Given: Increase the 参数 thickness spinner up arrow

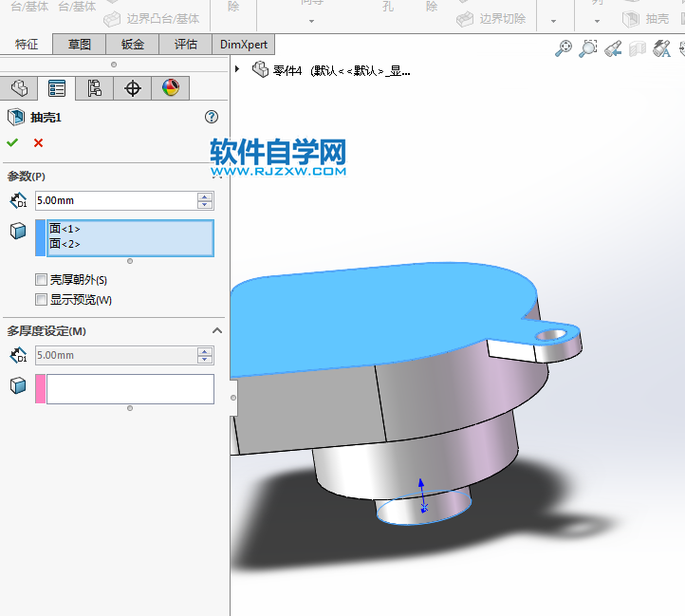Looking at the screenshot, I should coord(205,196).
